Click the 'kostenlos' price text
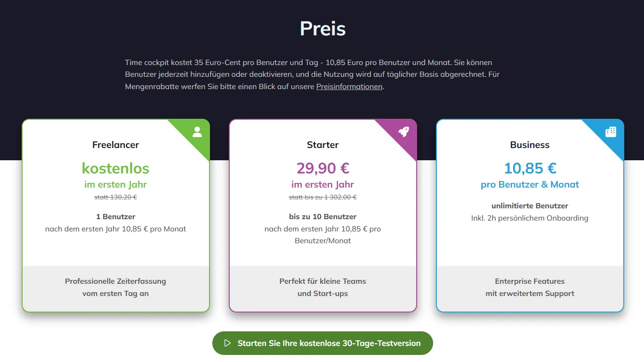The image size is (644, 362). tap(115, 168)
